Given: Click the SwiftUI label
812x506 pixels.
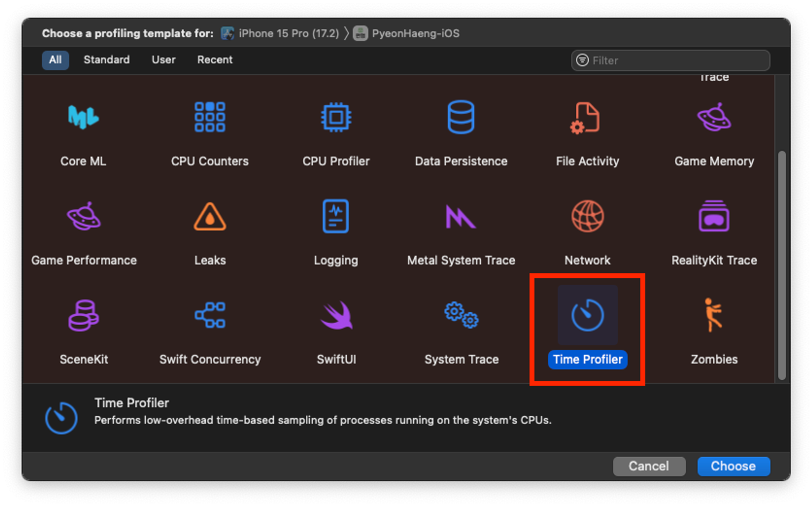Looking at the screenshot, I should pos(336,359).
